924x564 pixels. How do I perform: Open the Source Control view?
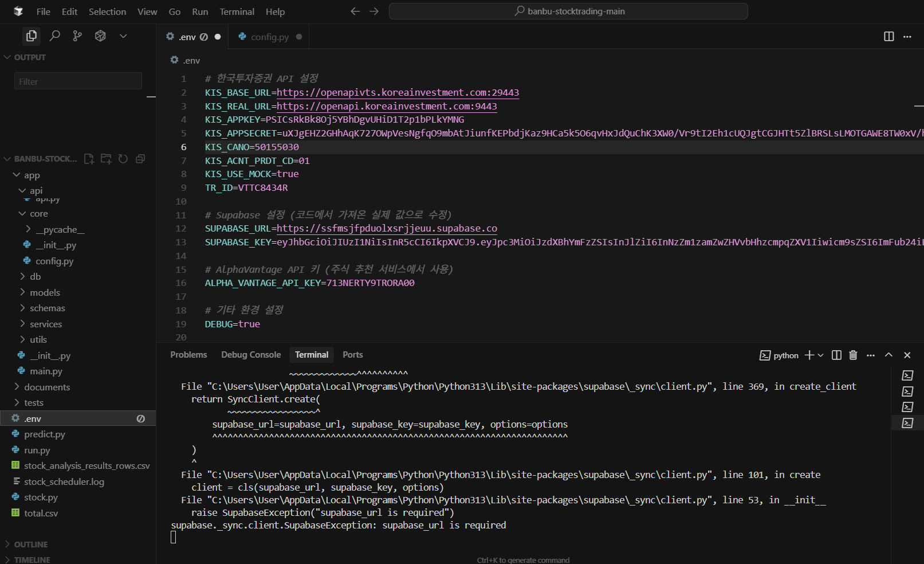click(x=77, y=36)
